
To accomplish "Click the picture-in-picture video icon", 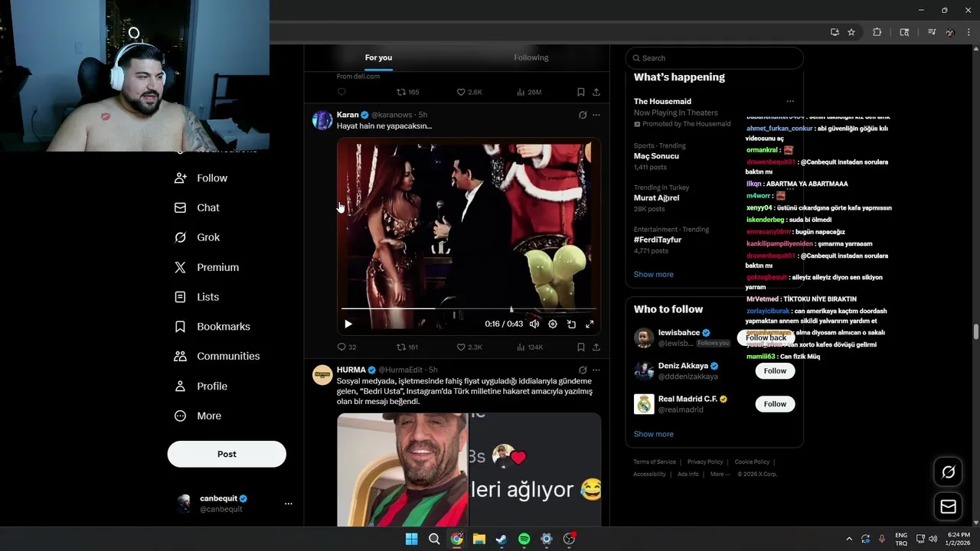I will (x=571, y=324).
